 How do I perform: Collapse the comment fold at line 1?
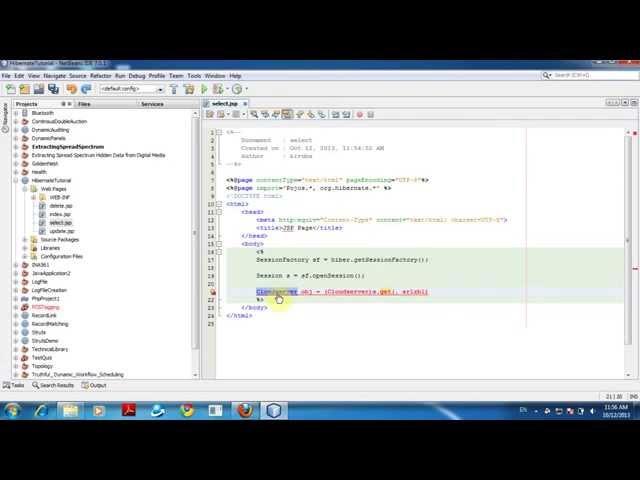(x=219, y=132)
